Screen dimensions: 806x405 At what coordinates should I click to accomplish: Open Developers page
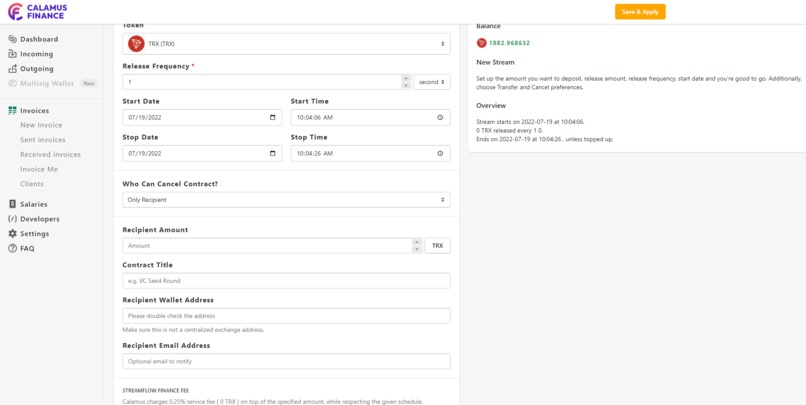(x=40, y=219)
